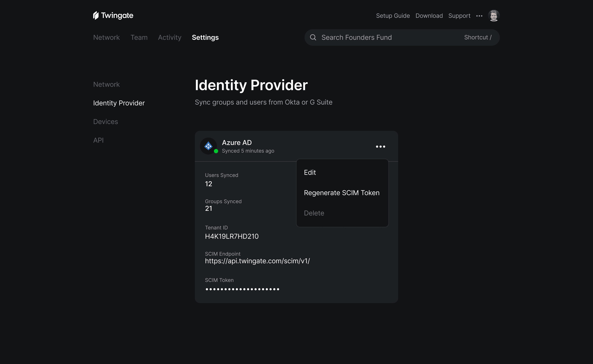Click the 'Synced 5 minutes ago' status
Viewport: 593px width, 364px height.
[x=248, y=151]
